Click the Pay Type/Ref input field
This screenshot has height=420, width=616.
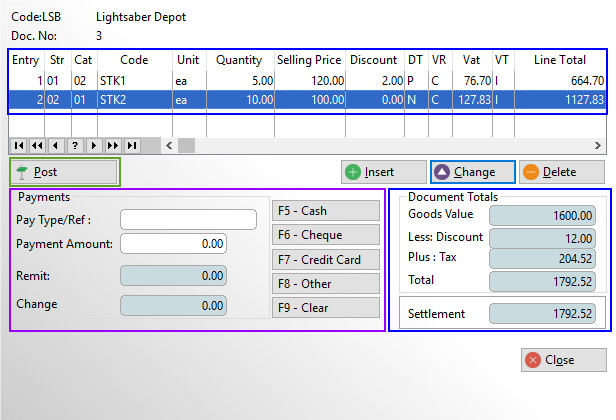click(x=188, y=219)
